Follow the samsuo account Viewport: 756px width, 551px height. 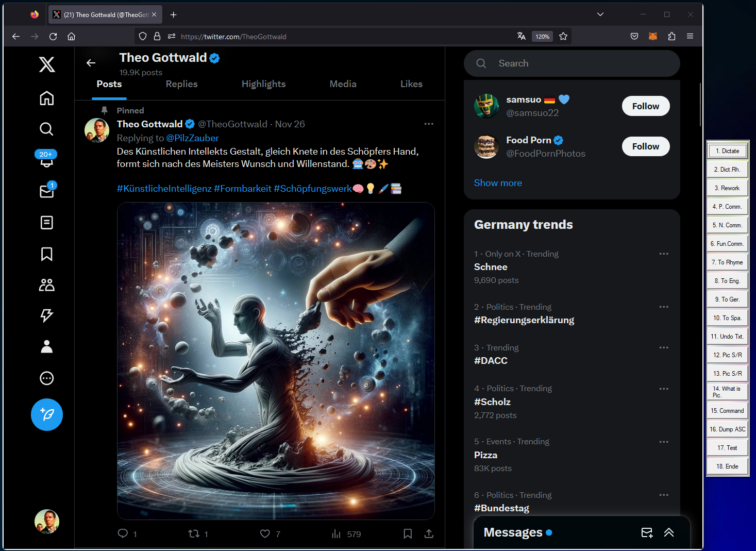point(645,106)
